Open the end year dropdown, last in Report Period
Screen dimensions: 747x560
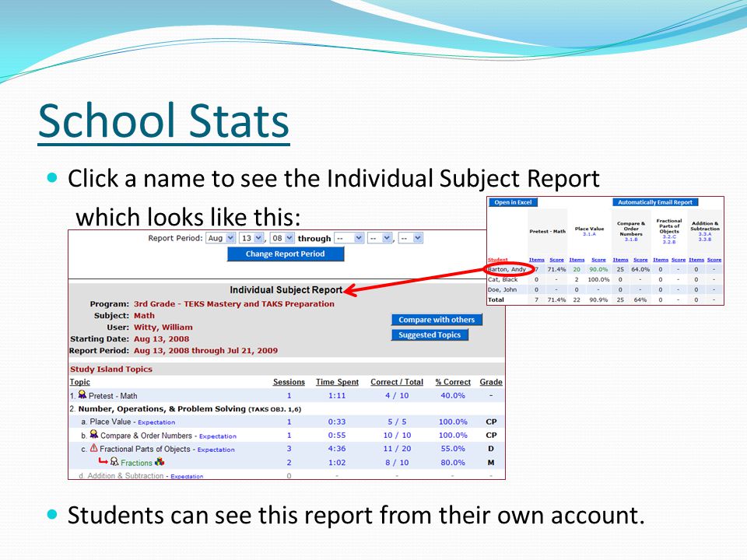[410, 238]
